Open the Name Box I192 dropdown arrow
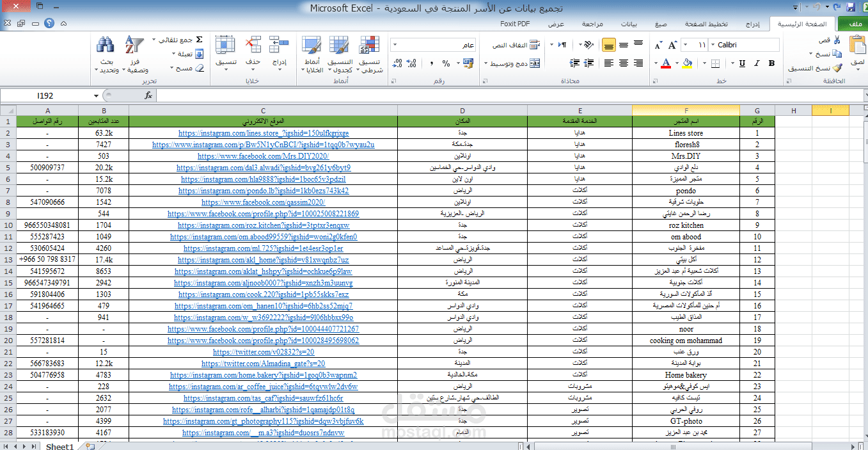868x450 pixels. (x=97, y=95)
